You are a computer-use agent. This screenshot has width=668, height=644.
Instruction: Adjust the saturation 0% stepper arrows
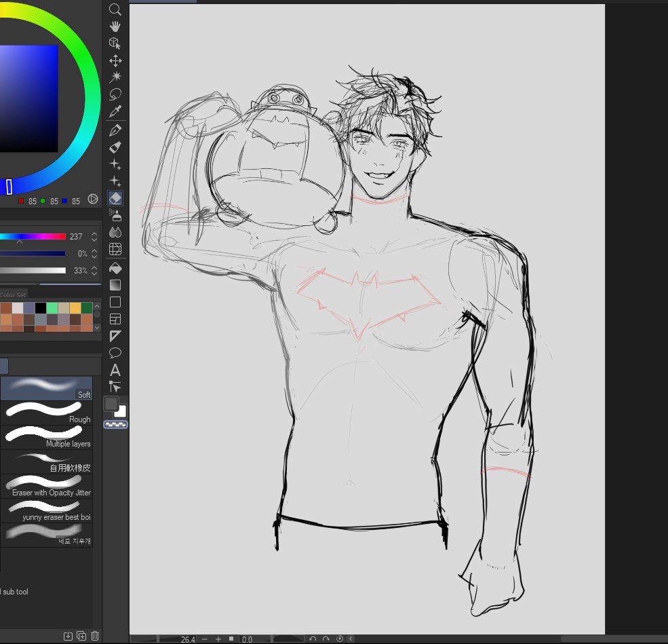point(94,254)
